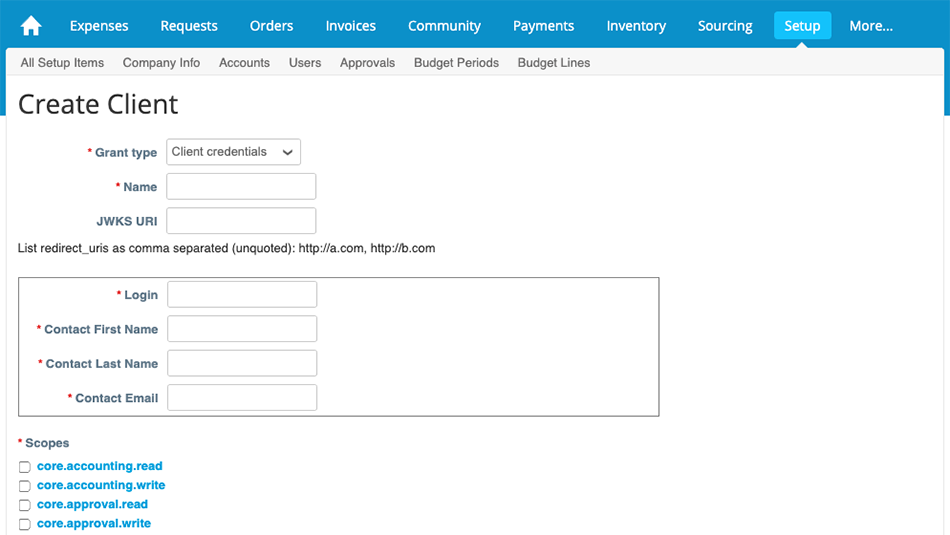Screen dimensions: 950x535
Task: Click the Create Client heading
Action: point(98,104)
